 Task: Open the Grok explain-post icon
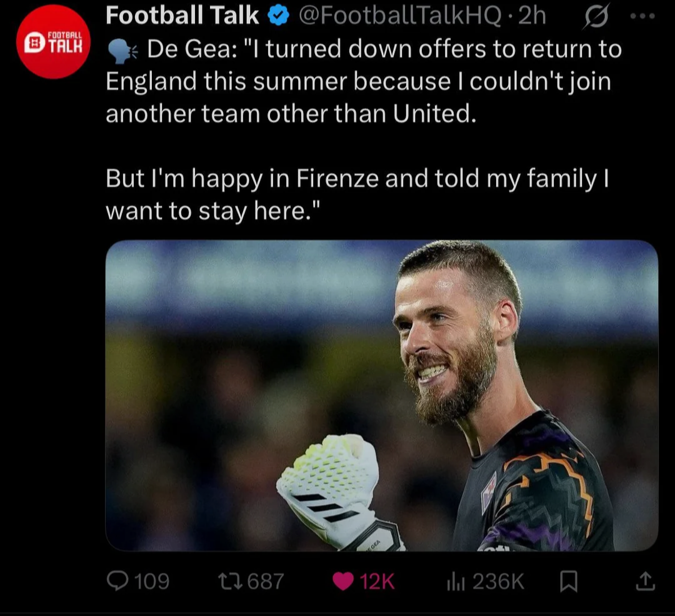[596, 17]
